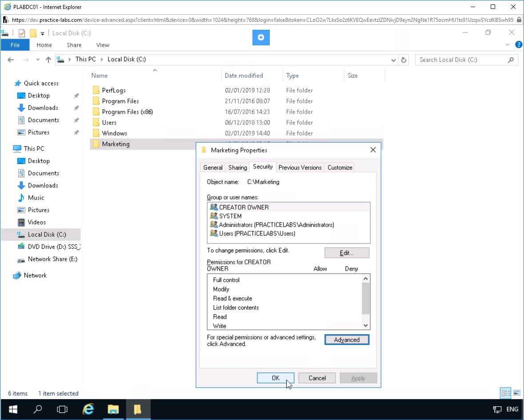The image size is (524, 420).
Task: Open Videos under This PC
Action: (x=37, y=222)
